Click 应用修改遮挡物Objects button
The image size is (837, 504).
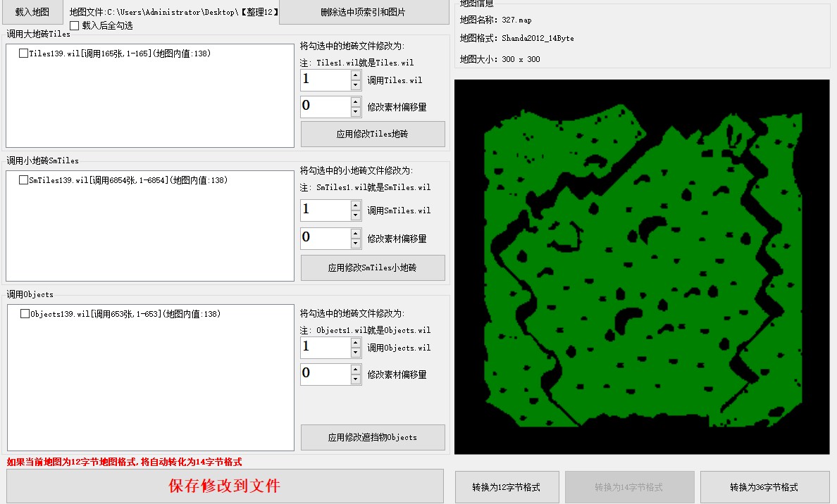coord(372,437)
